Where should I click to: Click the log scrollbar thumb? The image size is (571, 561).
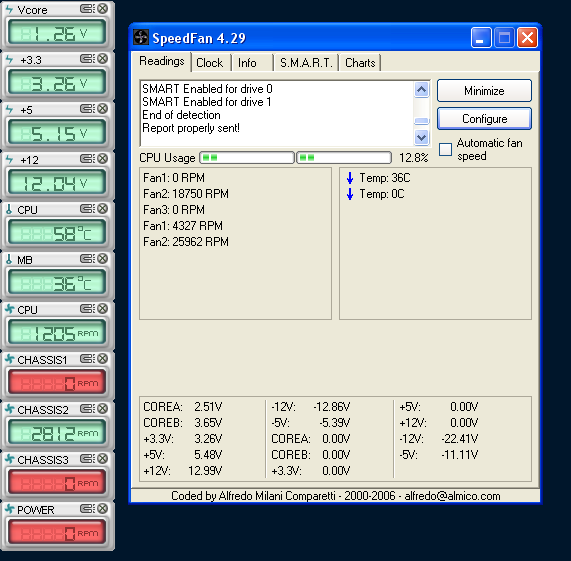coord(421,121)
